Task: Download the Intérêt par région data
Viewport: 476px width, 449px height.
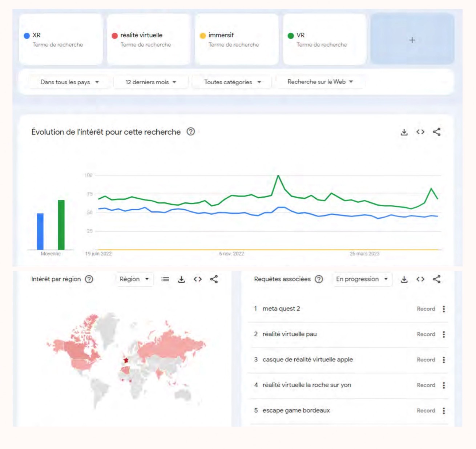Action: click(181, 279)
